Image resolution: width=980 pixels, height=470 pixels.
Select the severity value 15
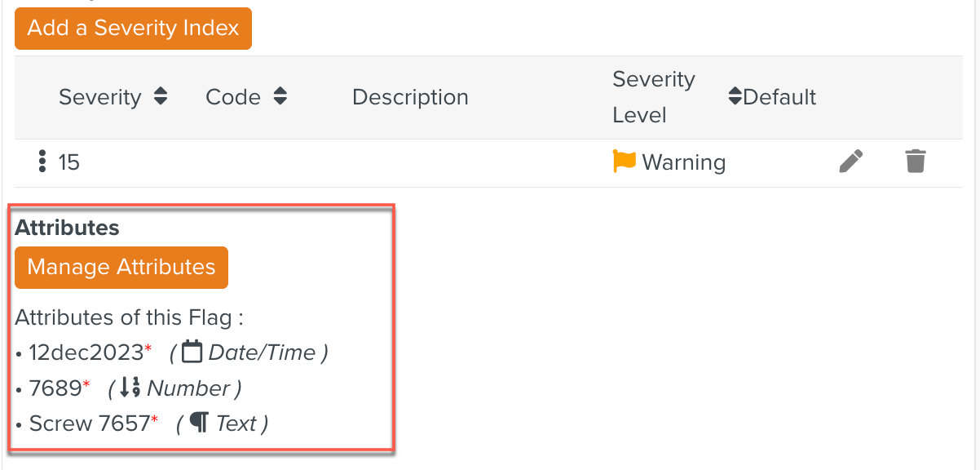(69, 162)
